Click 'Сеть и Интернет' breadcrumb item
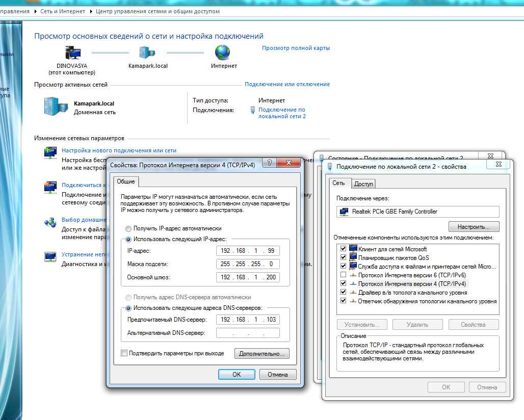 pyautogui.click(x=63, y=11)
